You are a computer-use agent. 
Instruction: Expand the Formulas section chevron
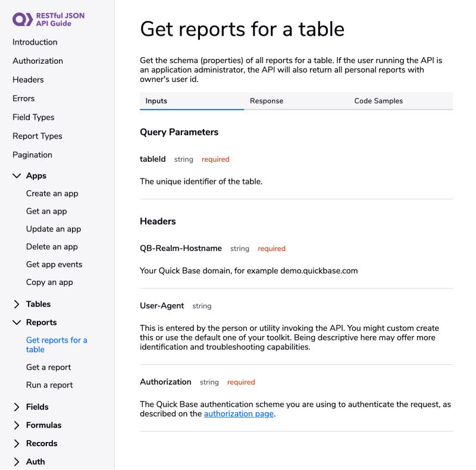click(x=17, y=425)
